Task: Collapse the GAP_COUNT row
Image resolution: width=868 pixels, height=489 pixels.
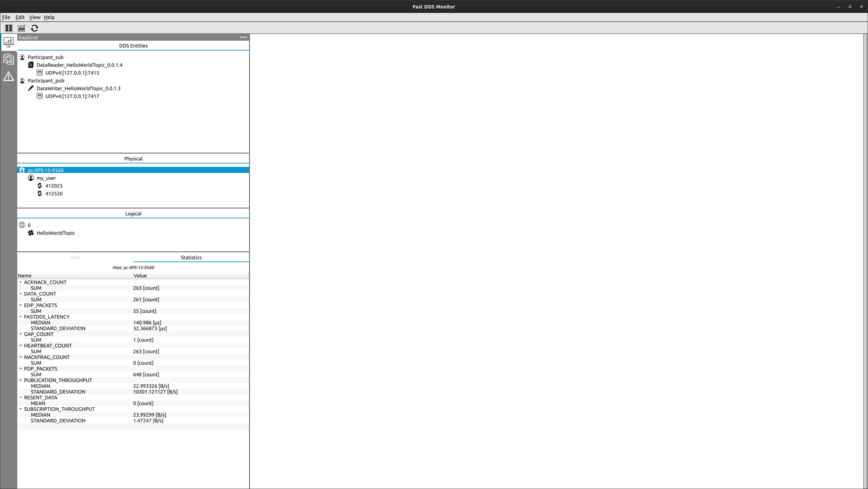Action: pyautogui.click(x=21, y=334)
